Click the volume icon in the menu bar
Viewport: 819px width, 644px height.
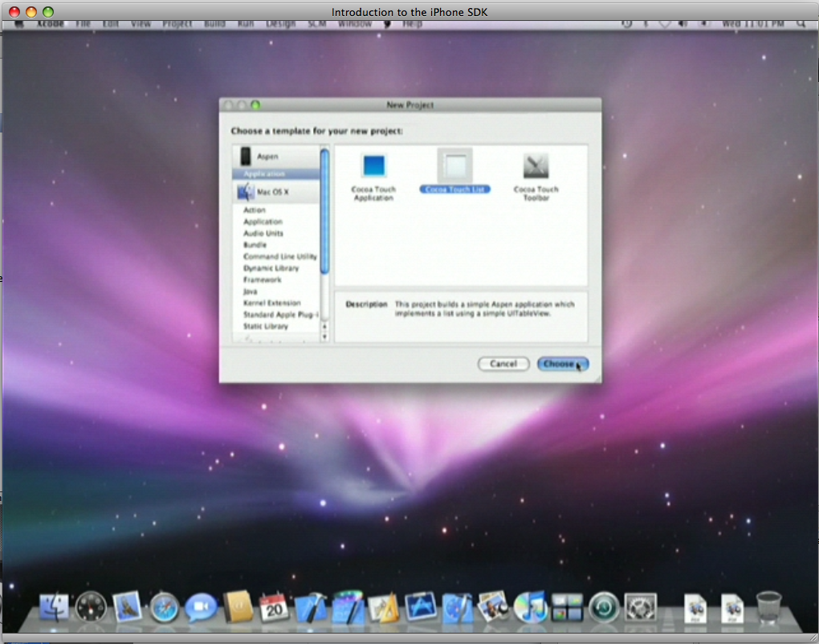682,24
